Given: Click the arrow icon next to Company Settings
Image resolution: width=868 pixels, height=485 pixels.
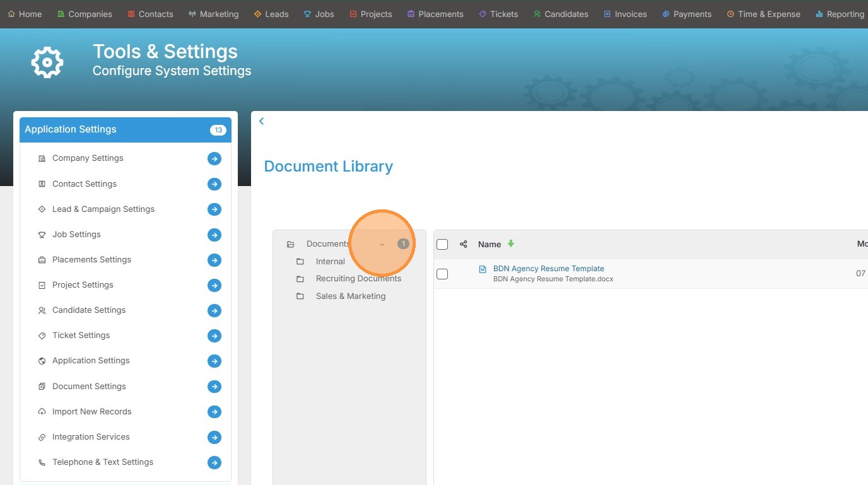Looking at the screenshot, I should 214,159.
